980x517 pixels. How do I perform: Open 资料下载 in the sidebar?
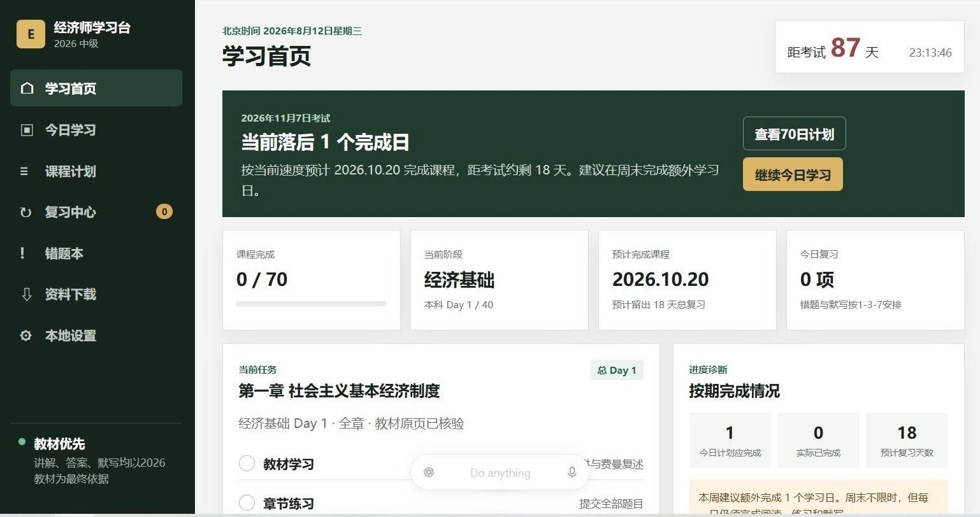click(x=96, y=294)
